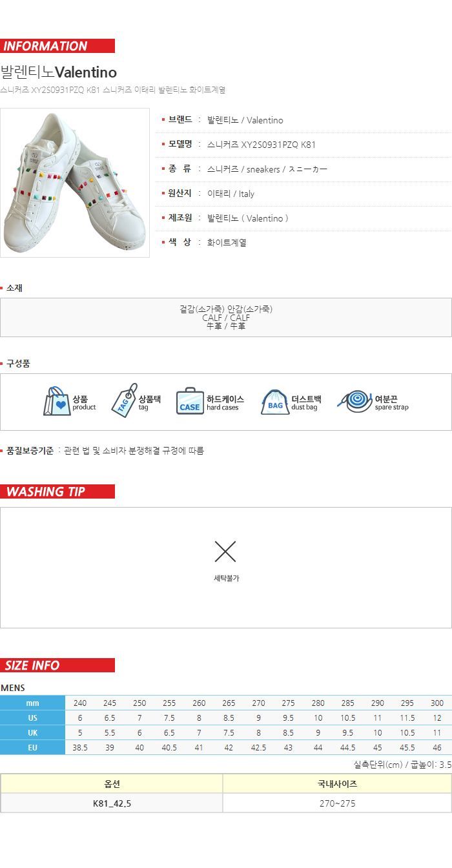
Task: Click the model name XY2S0931PZQ K81 value
Action: (x=262, y=145)
